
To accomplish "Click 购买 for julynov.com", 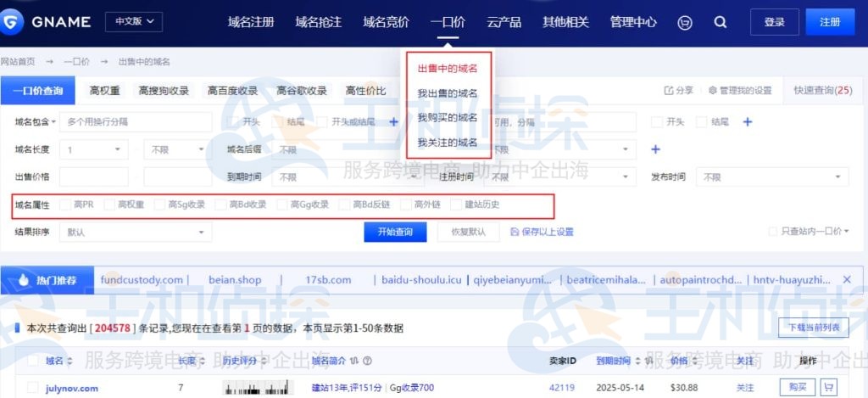I will [798, 388].
